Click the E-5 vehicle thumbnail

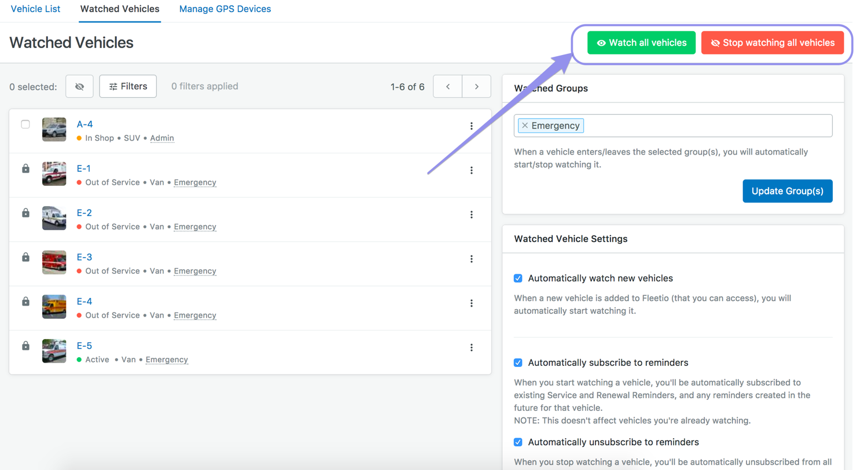coord(54,351)
